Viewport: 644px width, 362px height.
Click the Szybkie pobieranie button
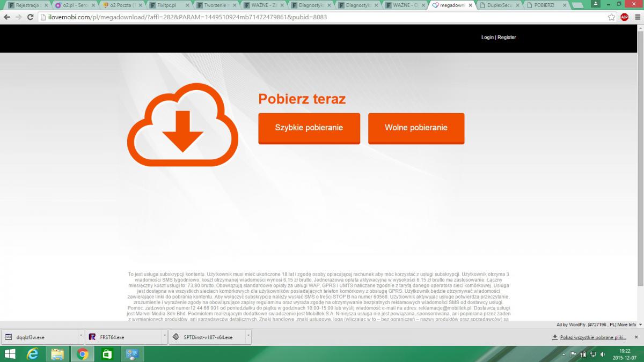coord(309,128)
